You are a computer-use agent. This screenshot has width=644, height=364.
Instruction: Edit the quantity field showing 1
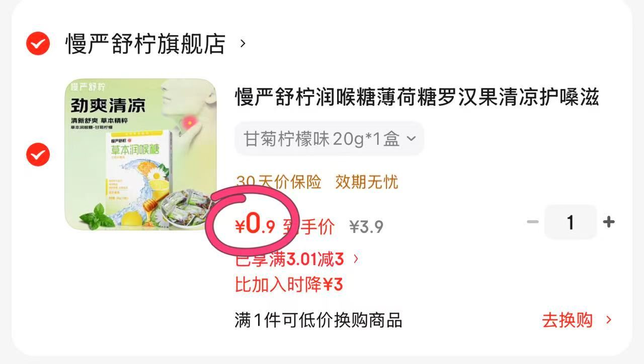[x=571, y=222]
